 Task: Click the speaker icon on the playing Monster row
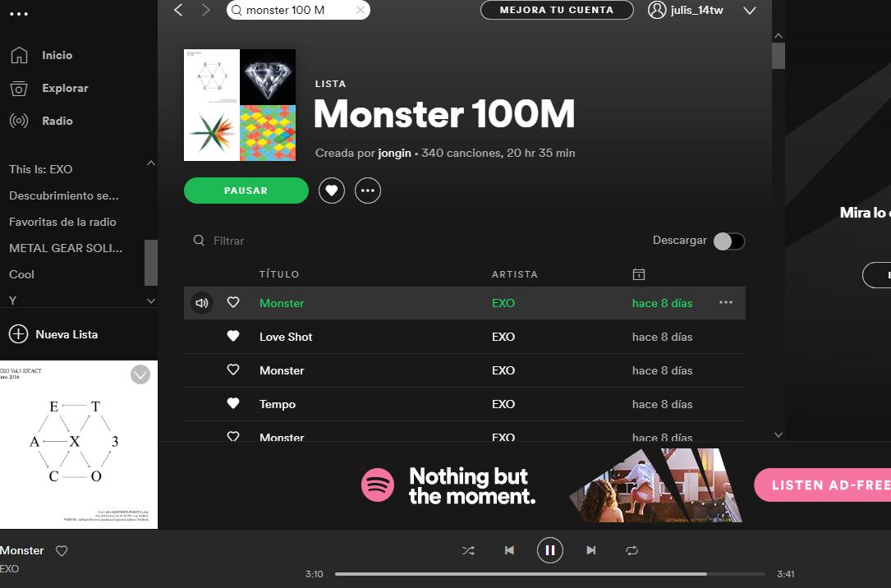pos(202,303)
